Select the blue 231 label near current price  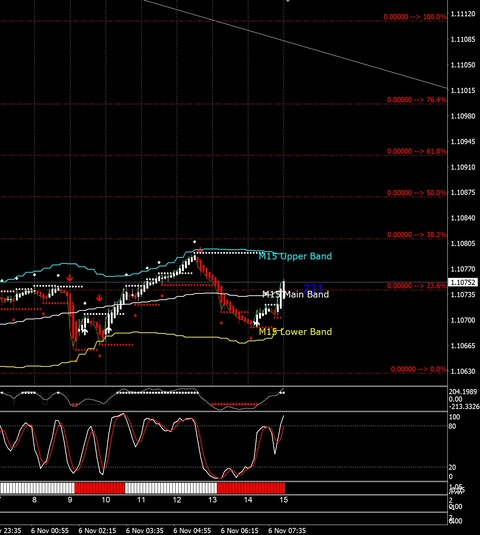click(313, 288)
